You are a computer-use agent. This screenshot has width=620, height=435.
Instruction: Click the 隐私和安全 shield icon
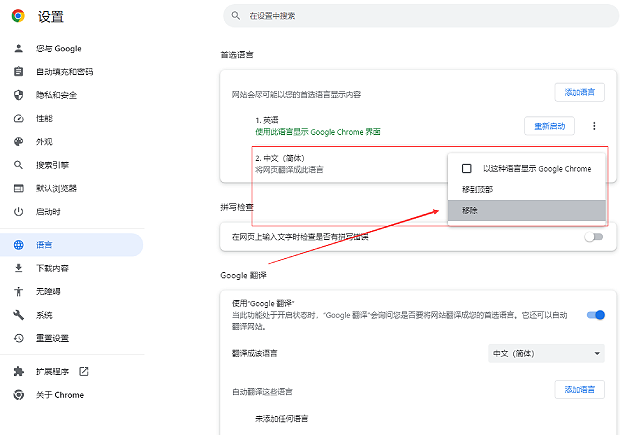(x=18, y=95)
